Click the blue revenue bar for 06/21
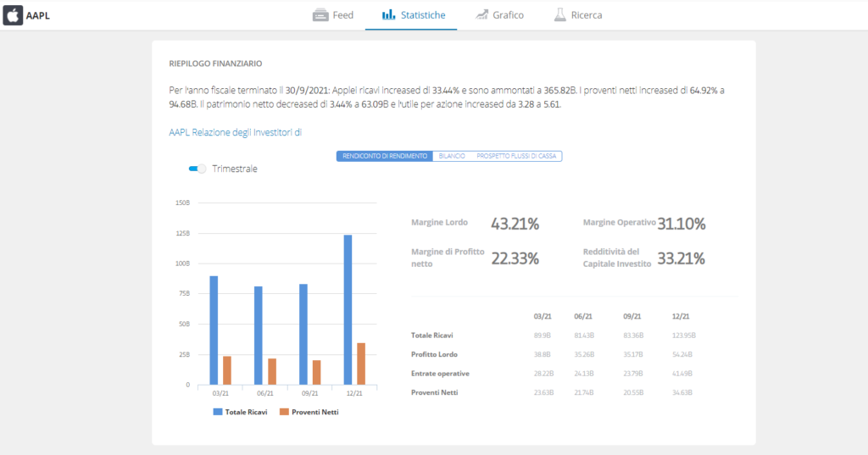868x455 pixels. (258, 336)
